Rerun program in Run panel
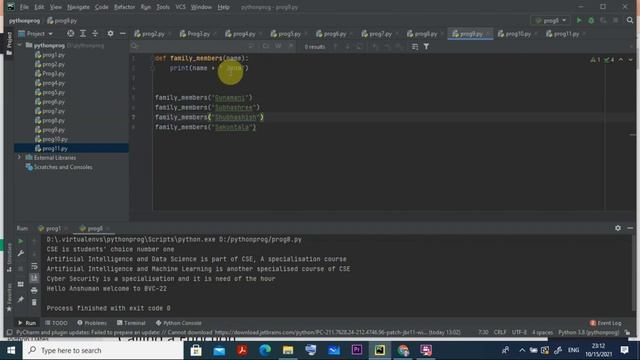The width and height of the screenshot is (640, 360). pyautogui.click(x=20, y=241)
